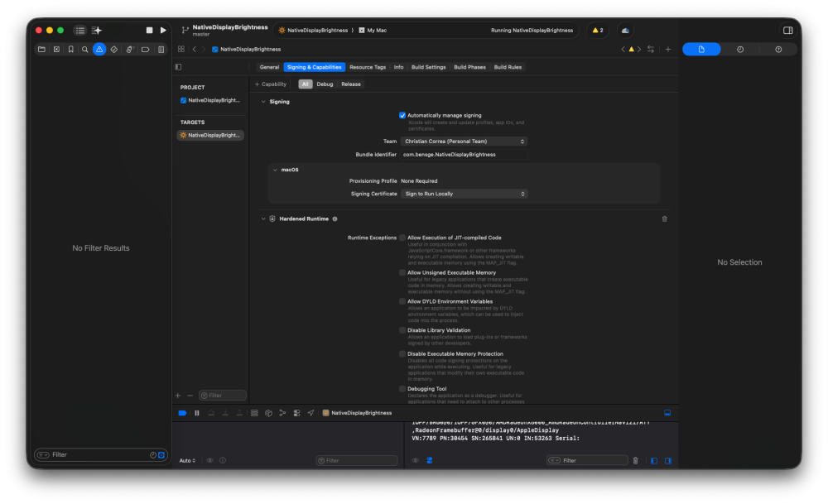Open the Team dropdown menu
The height and width of the screenshot is (504, 828).
click(x=464, y=142)
